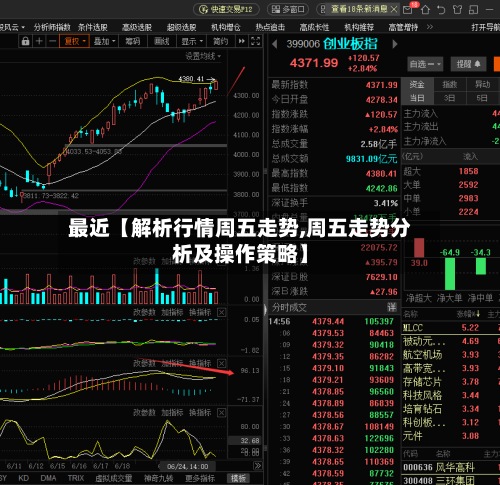500x485 pixels.
Task: Select stock row 300408 三环集团
Action: click(x=451, y=480)
